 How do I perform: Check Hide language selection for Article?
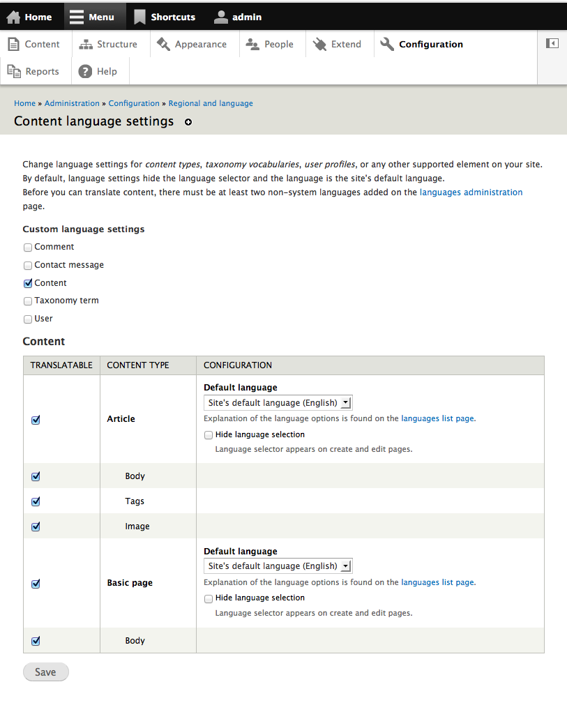[208, 434]
